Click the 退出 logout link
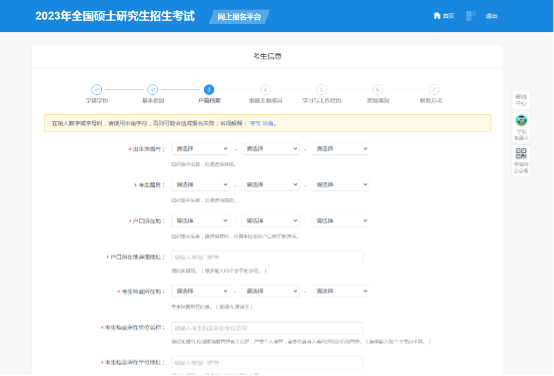Image resolution: width=554 pixels, height=376 pixels. tap(491, 16)
